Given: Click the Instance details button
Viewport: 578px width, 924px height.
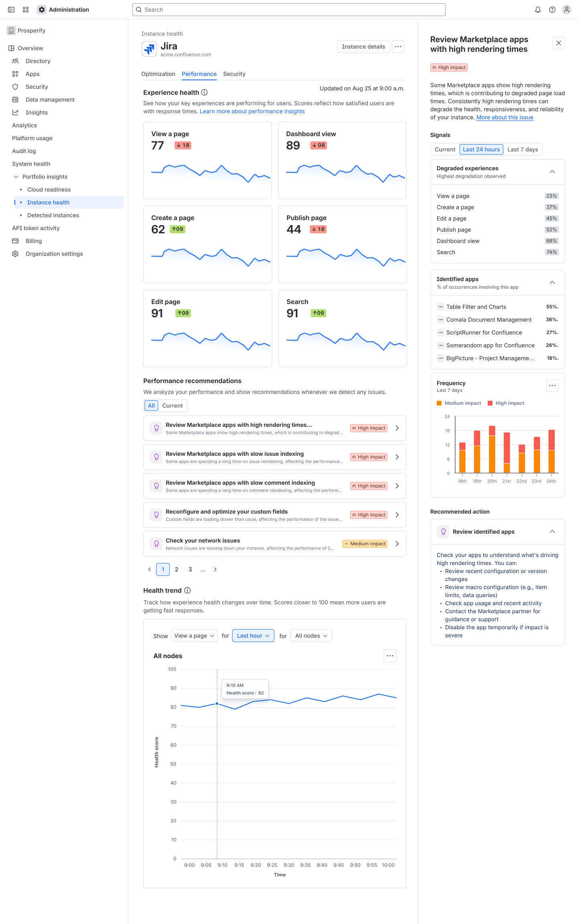Looking at the screenshot, I should pyautogui.click(x=364, y=47).
